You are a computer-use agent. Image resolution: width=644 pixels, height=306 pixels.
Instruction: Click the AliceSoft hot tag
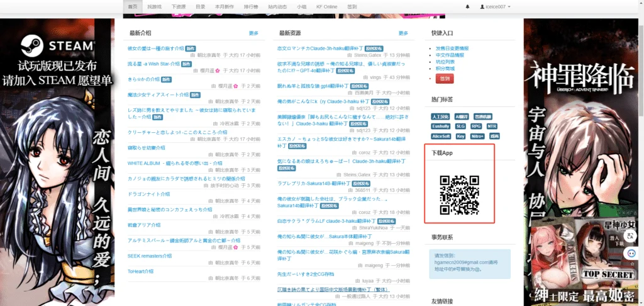(441, 135)
